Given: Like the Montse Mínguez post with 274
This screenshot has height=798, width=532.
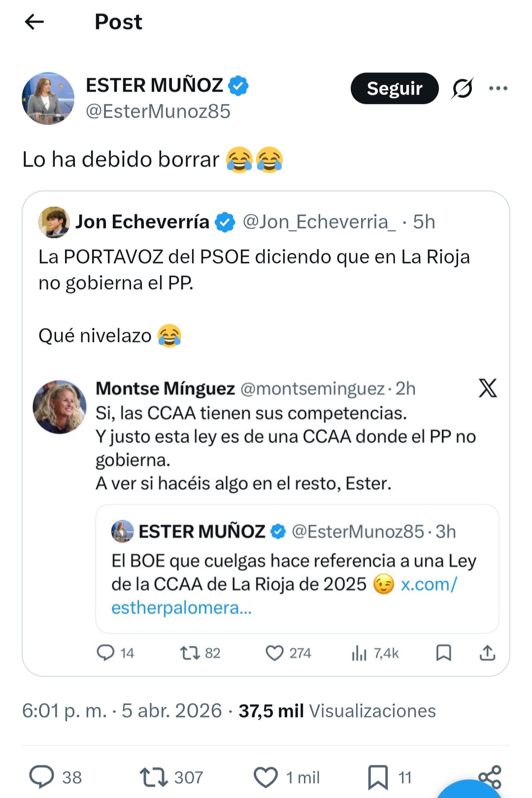Looking at the screenshot, I should pos(274,653).
